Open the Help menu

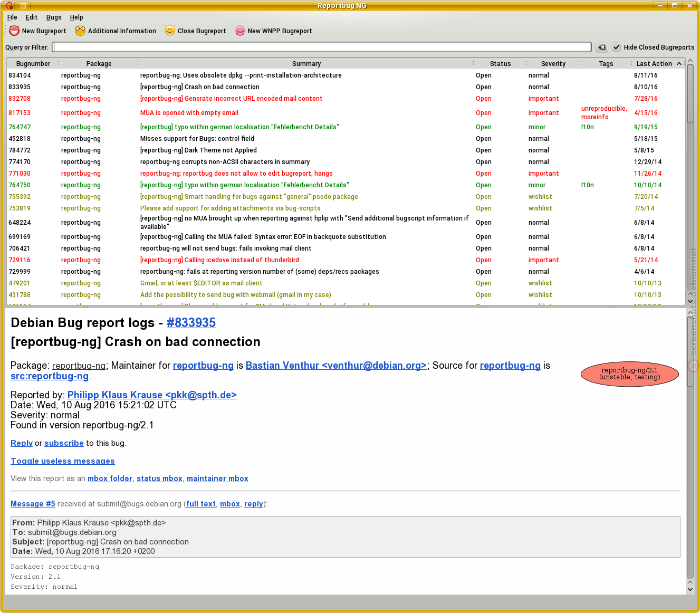pos(76,17)
